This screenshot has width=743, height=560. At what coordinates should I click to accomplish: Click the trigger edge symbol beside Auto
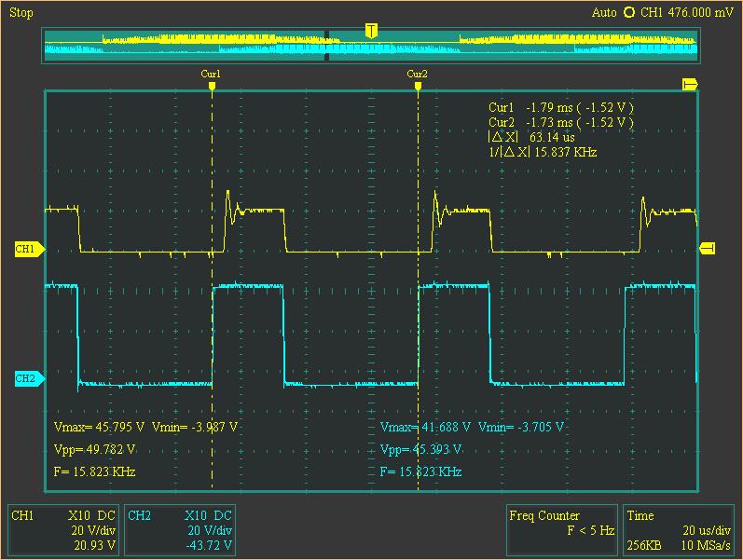[x=628, y=13]
